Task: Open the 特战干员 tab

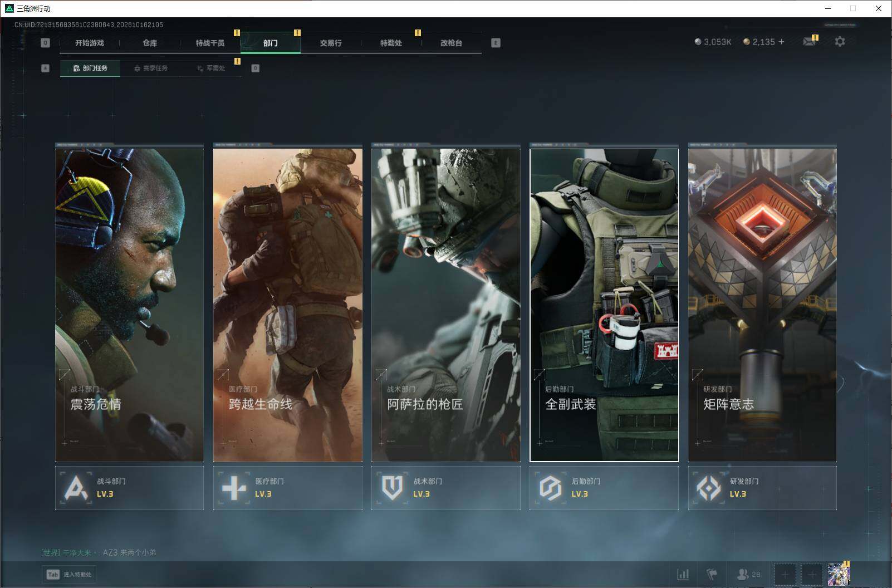Action: (x=210, y=43)
